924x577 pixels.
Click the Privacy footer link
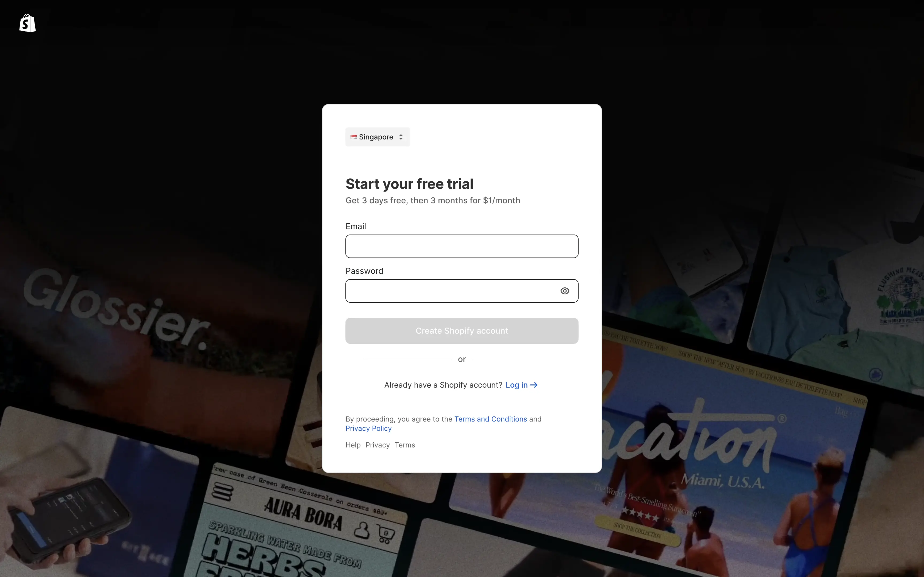377,445
